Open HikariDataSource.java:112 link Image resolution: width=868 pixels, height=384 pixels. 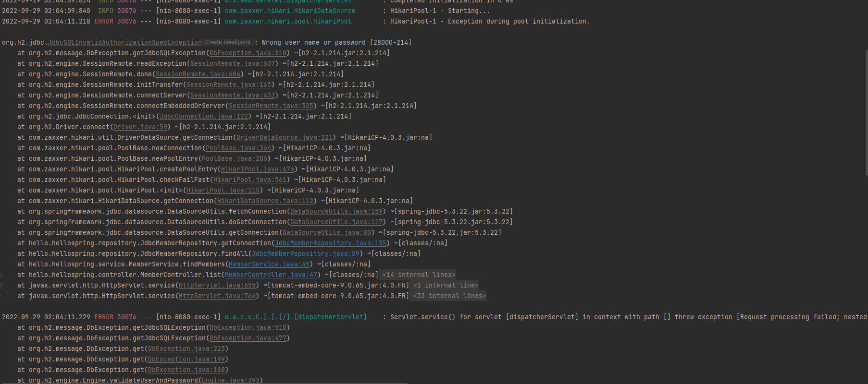click(x=265, y=201)
